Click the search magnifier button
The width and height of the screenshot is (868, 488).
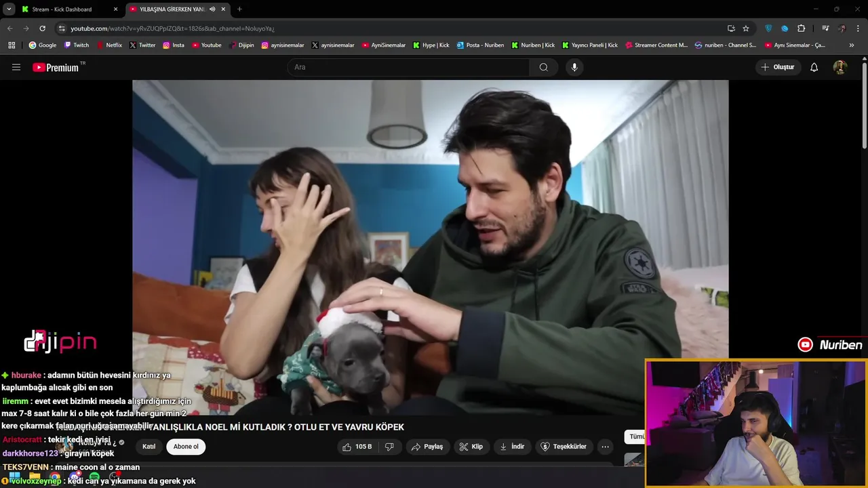544,67
